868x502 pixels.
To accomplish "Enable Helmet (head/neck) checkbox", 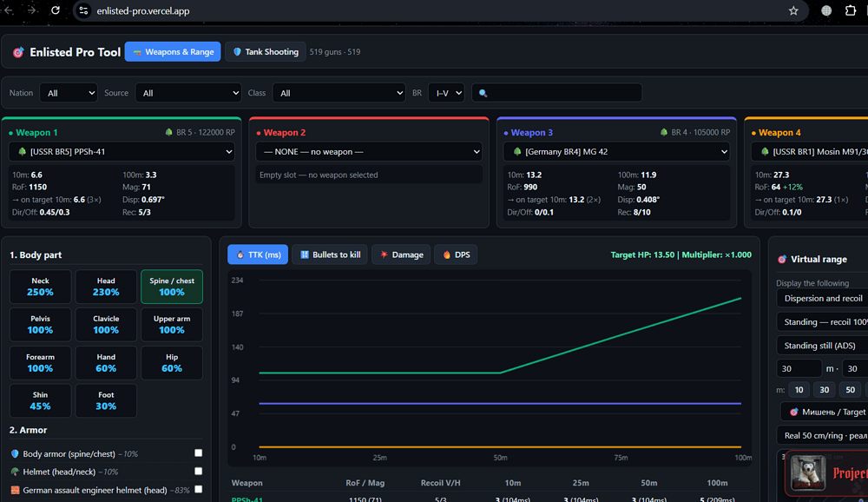I will click(x=198, y=471).
